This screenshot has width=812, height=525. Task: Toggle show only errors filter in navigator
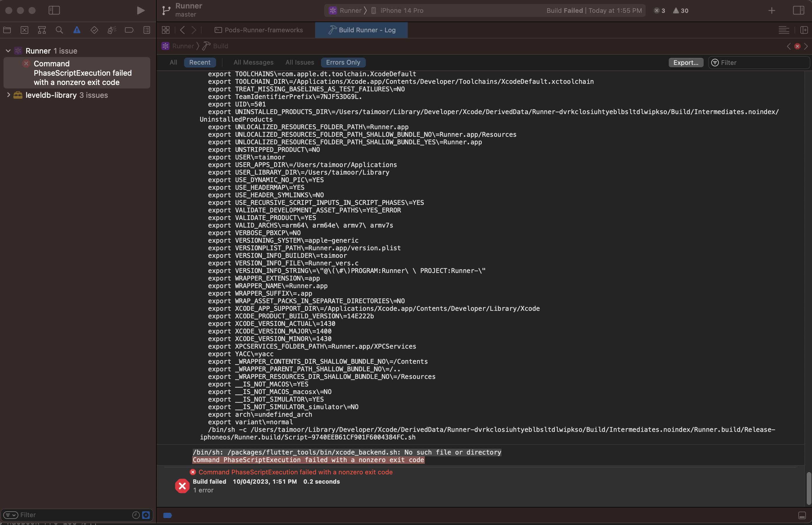coord(146,515)
